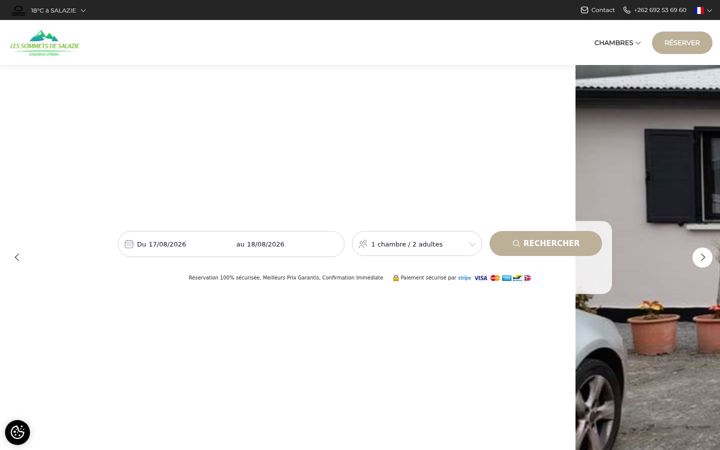Screen dimensions: 720x450
Task: Expand the 18°C à SALAZIE weather dropdown
Action: click(x=58, y=10)
